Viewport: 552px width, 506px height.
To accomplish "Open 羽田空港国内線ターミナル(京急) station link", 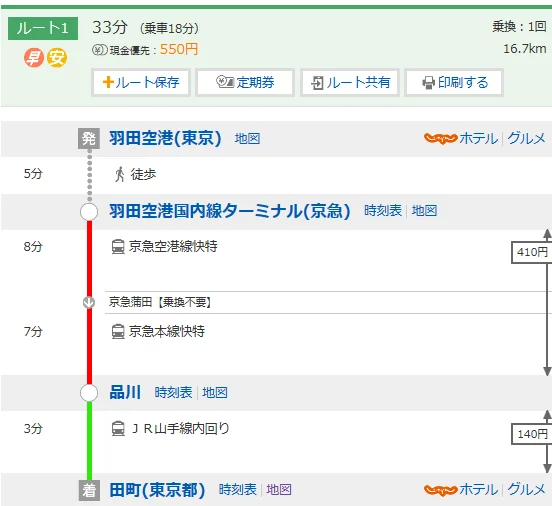I will pyautogui.click(x=230, y=211).
